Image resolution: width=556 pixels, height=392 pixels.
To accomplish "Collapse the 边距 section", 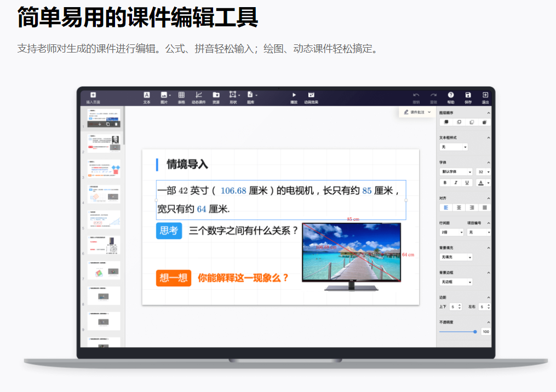I will point(488,297).
